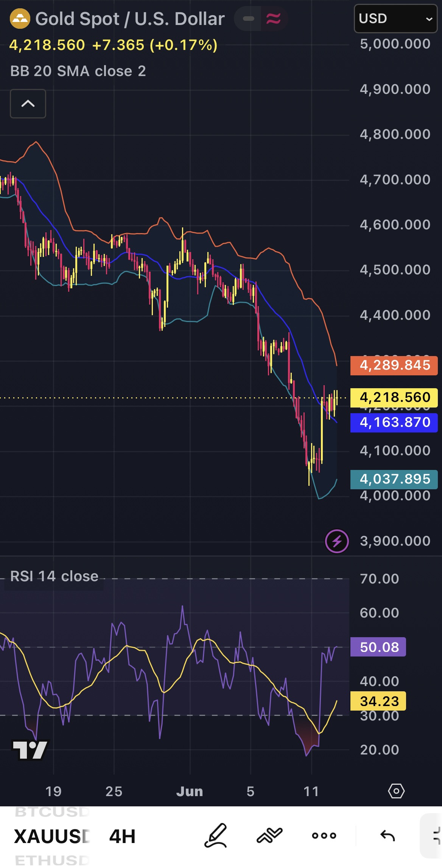The height and width of the screenshot is (868, 442).
Task: Tap the gold bars symbol logo
Action: click(20, 19)
